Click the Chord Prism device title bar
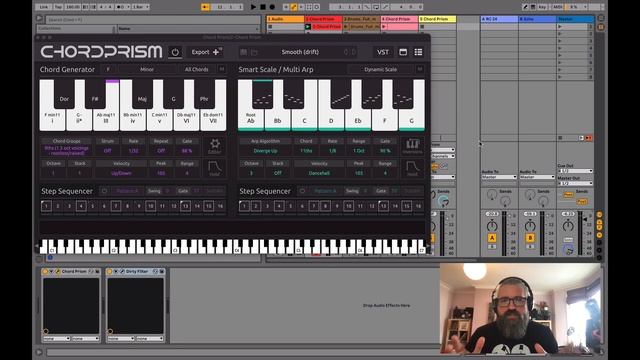The height and width of the screenshot is (360, 640). [71, 271]
